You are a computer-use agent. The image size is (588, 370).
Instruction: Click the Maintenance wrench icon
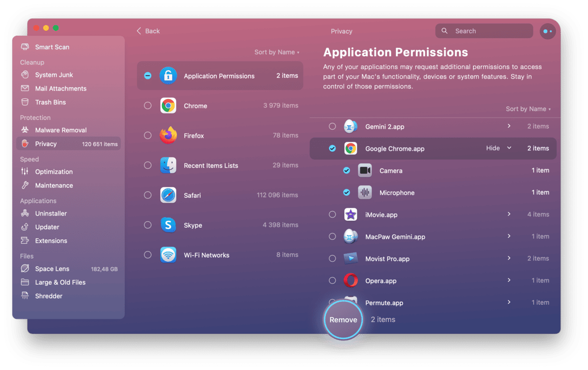[x=25, y=185]
